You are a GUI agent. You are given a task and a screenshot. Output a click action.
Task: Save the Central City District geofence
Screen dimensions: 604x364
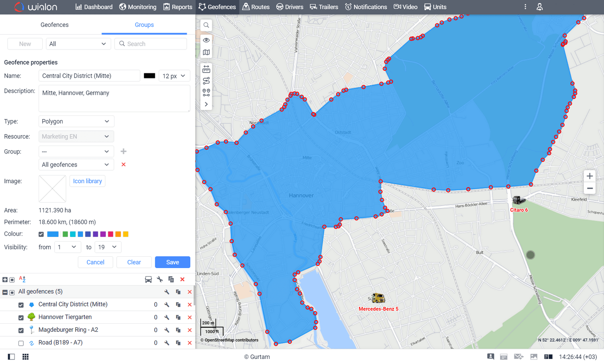click(x=172, y=262)
